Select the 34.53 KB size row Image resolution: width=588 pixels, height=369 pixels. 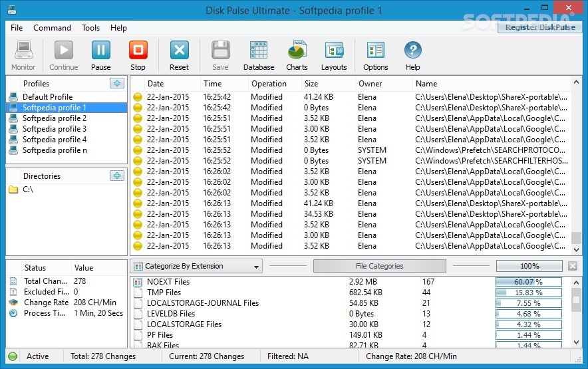(x=351, y=213)
